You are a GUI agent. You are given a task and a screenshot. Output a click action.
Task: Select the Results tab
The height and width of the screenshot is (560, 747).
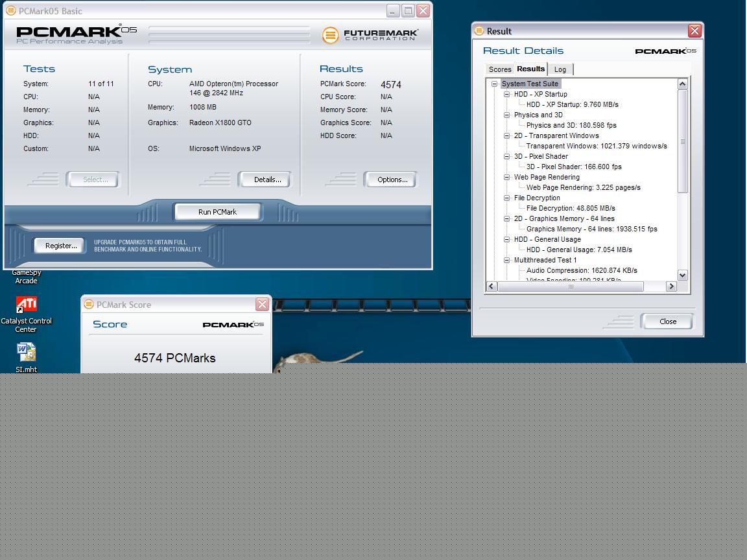tap(530, 69)
